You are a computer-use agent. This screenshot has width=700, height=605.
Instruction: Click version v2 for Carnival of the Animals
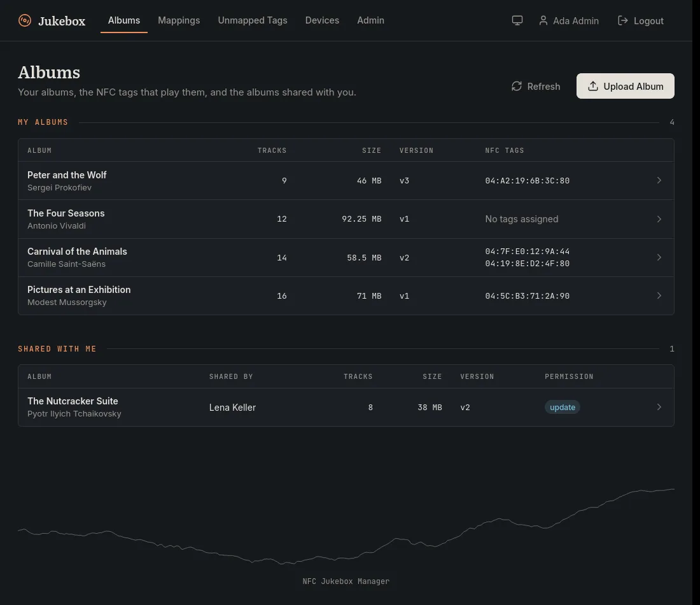coord(405,258)
